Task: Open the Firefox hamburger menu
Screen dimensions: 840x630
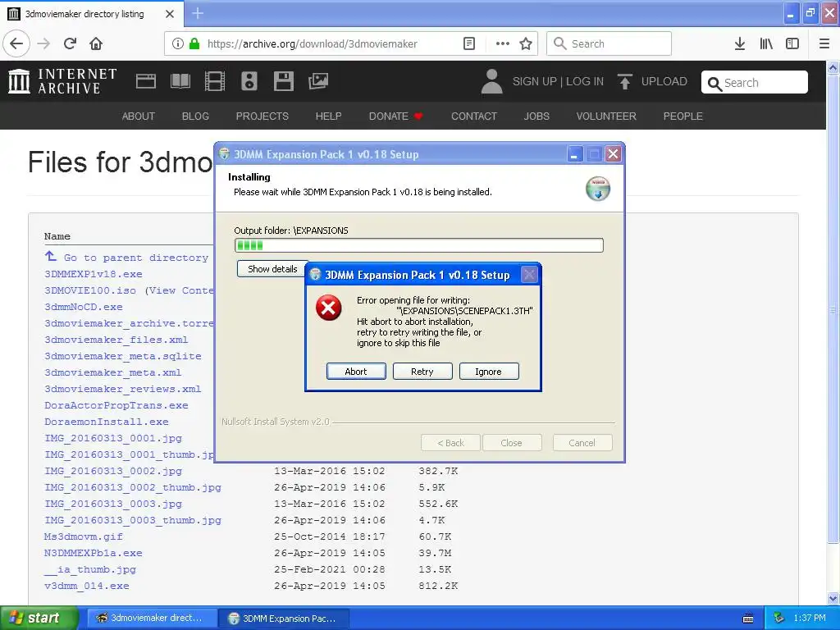Action: point(824,43)
